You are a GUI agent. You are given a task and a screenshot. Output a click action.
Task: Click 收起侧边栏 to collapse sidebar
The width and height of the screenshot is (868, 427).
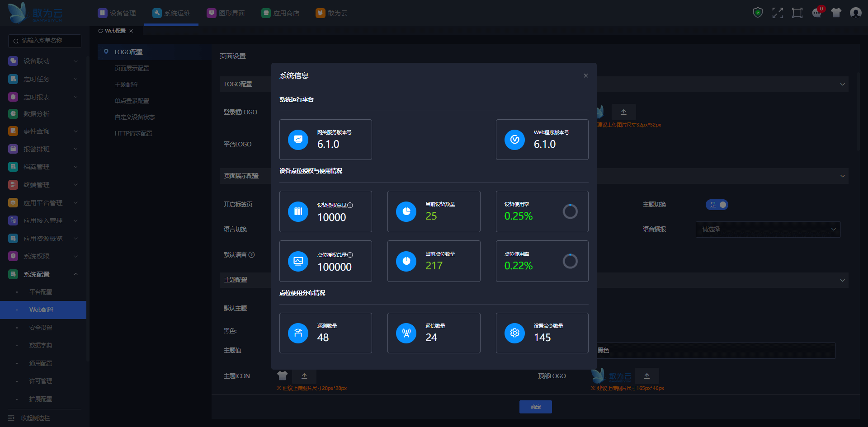click(29, 418)
